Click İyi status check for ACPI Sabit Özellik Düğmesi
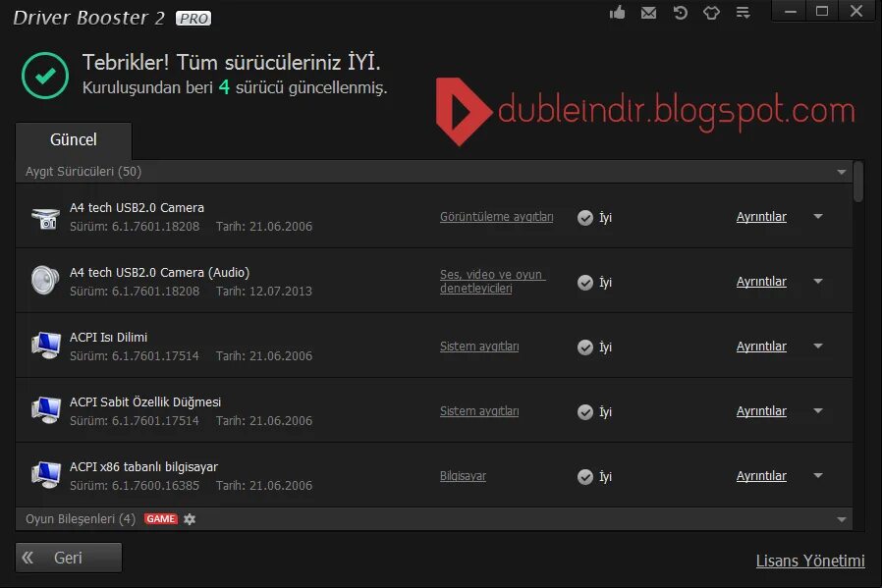 [x=585, y=411]
